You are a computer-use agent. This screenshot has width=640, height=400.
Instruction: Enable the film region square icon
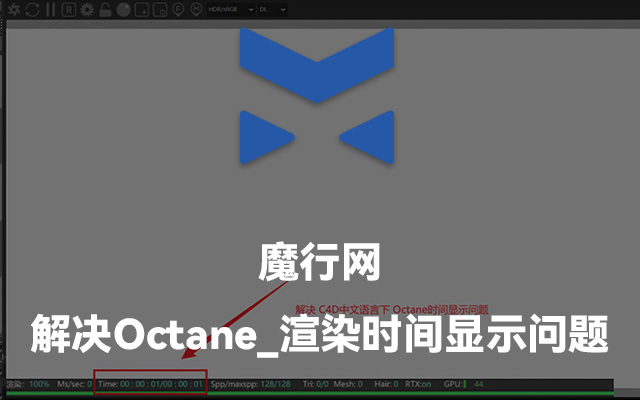160,9
